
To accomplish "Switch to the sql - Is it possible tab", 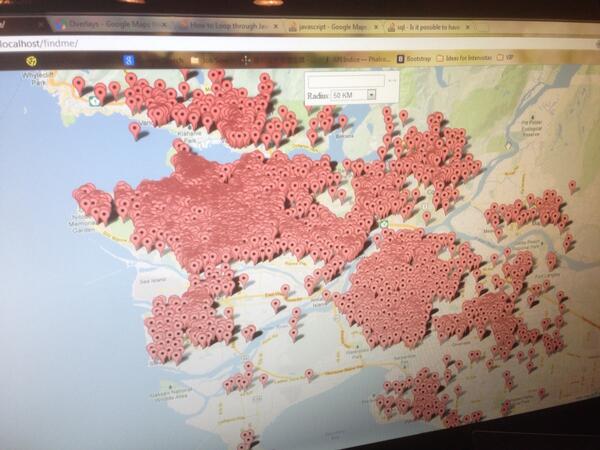I will [430, 27].
